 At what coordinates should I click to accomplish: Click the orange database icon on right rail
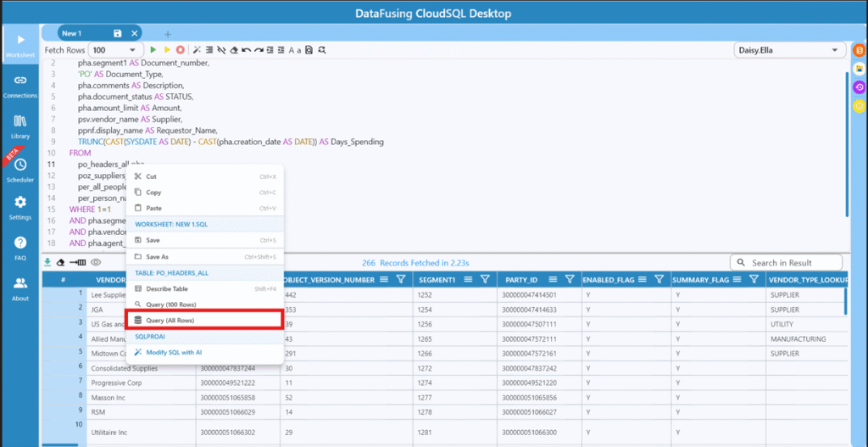pos(860,50)
